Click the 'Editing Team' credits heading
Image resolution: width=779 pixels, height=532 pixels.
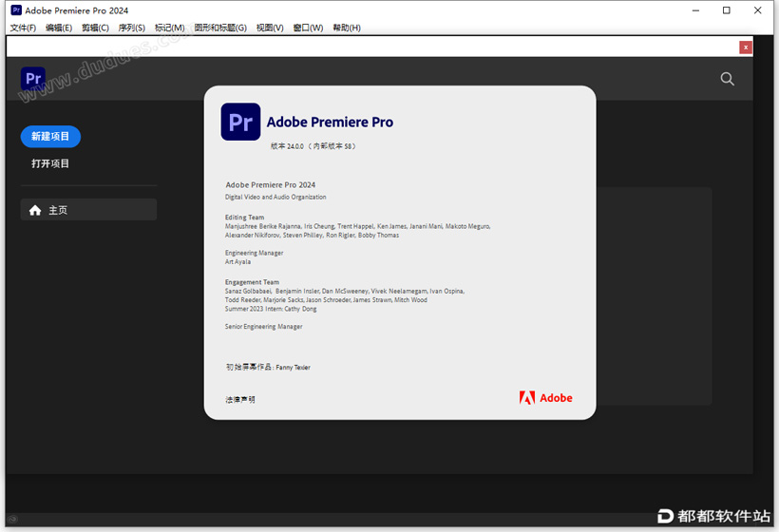[x=244, y=217]
